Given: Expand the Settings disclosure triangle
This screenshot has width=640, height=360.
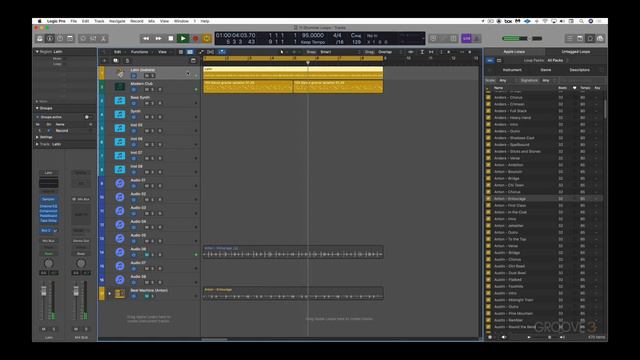Looking at the screenshot, I should (x=37, y=137).
